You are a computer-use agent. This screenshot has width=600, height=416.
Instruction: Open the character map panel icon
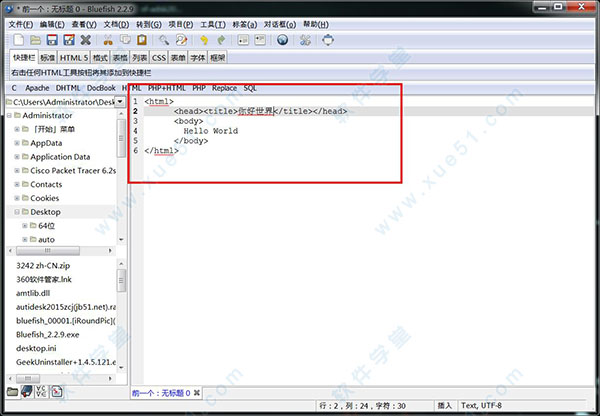coord(41,392)
